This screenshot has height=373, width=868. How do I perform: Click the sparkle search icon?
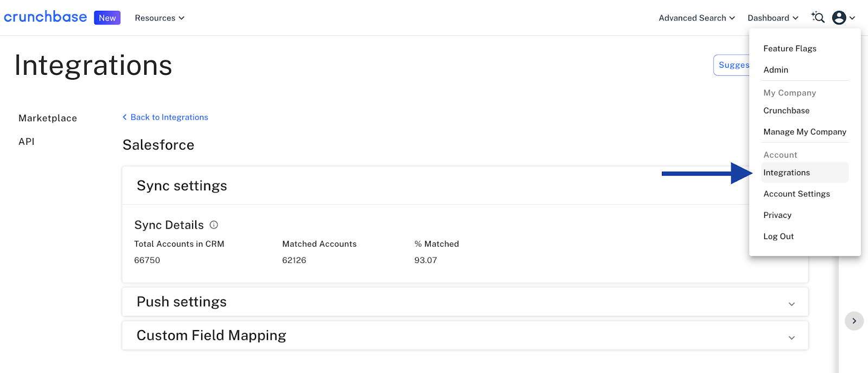click(x=818, y=17)
